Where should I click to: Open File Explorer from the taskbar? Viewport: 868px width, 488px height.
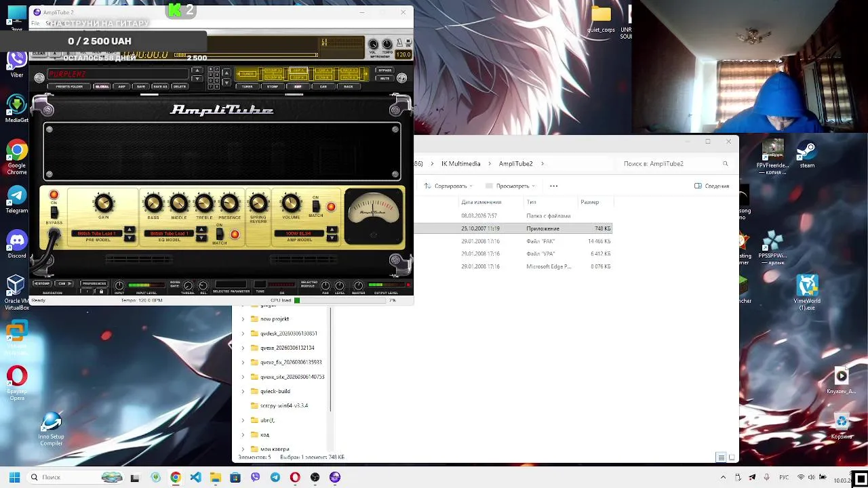pyautogui.click(x=215, y=477)
